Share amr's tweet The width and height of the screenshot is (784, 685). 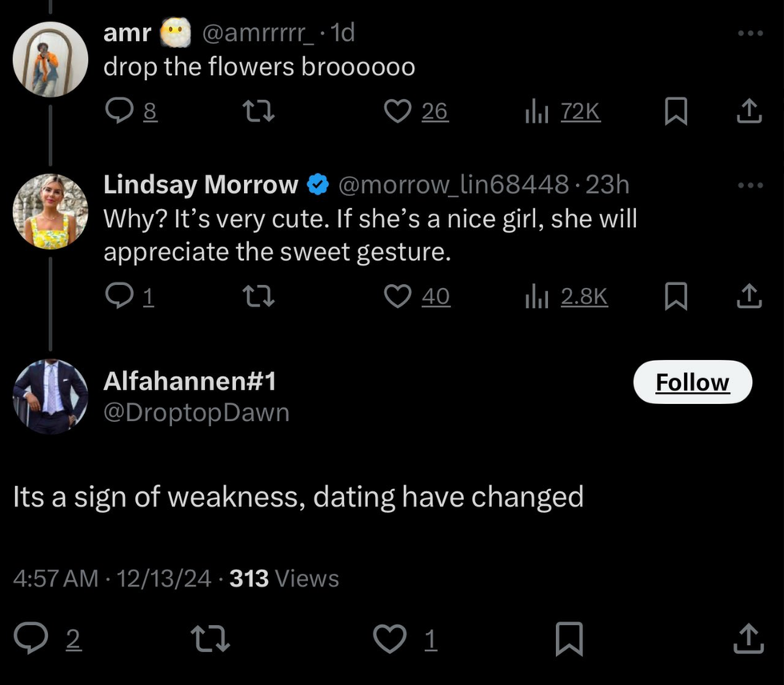pos(749,112)
